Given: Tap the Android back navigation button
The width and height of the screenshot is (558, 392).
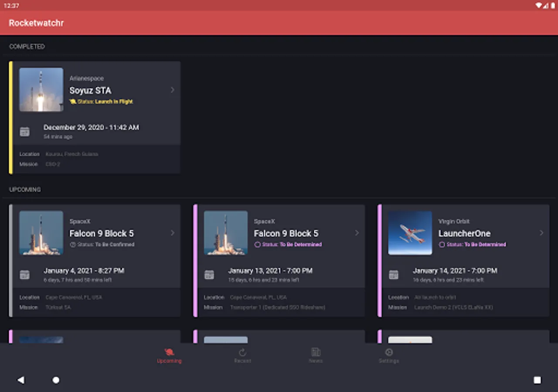Looking at the screenshot, I should [20, 380].
